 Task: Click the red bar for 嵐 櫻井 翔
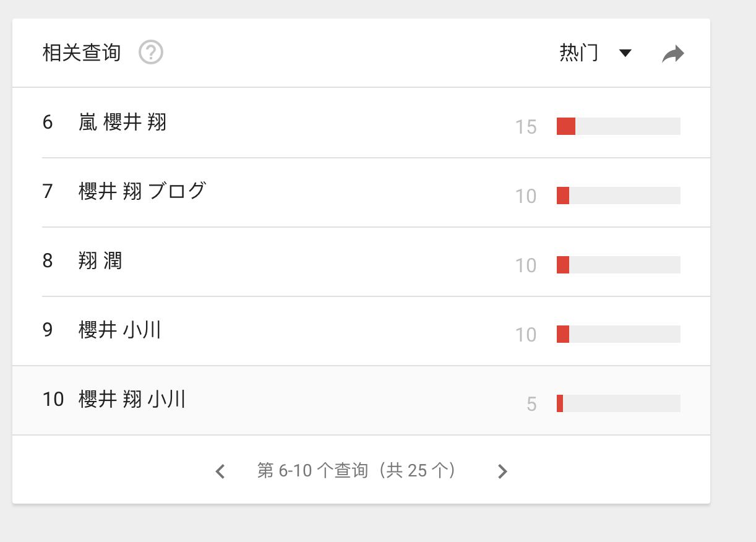pos(566,126)
